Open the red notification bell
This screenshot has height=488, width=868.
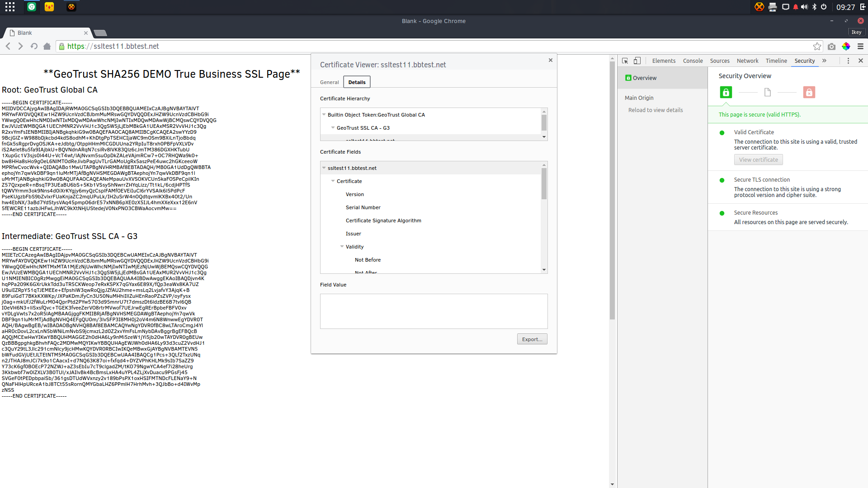click(796, 7)
